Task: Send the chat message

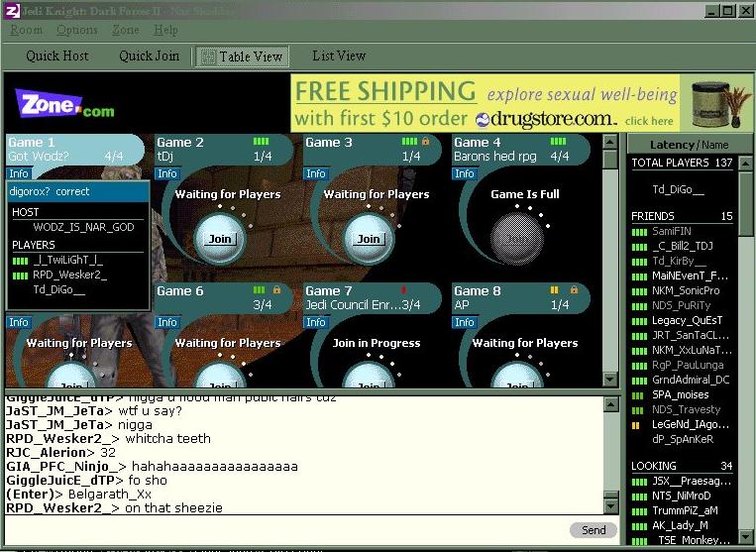Action: [x=594, y=530]
